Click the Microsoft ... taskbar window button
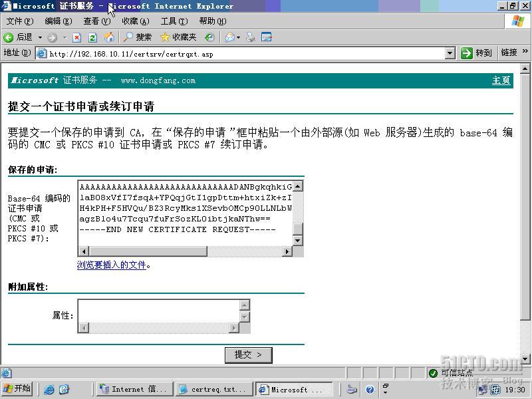This screenshot has width=532, height=399. 294,389
